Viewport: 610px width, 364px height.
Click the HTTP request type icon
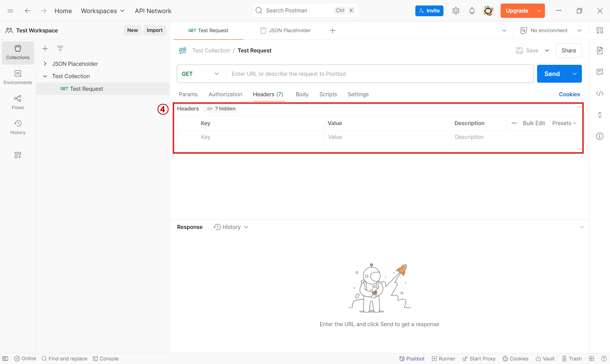pyautogui.click(x=183, y=51)
